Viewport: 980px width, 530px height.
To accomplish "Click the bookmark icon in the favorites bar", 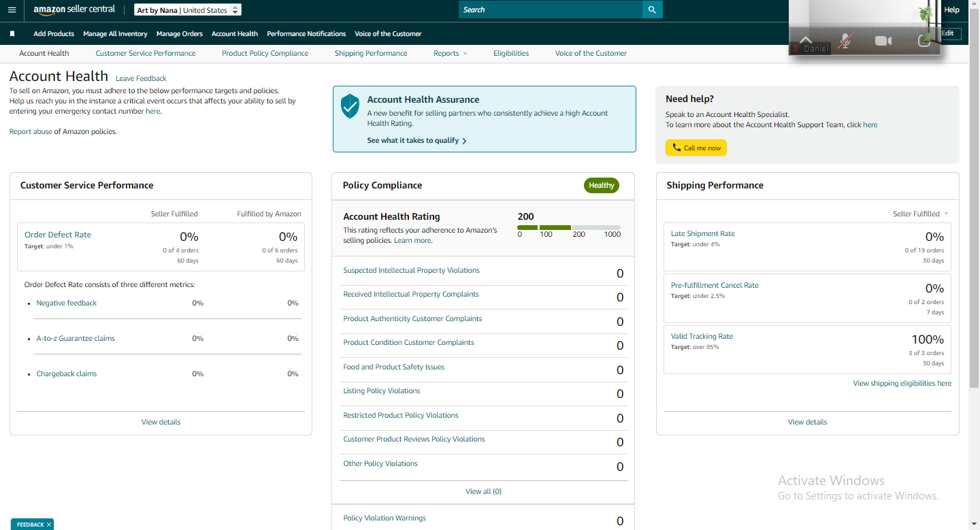I will (x=12, y=33).
